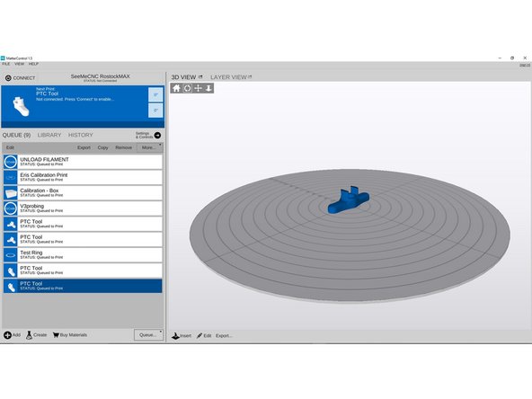The image size is (532, 399).
Task: Click Export... below the 3D view
Action: click(x=224, y=336)
